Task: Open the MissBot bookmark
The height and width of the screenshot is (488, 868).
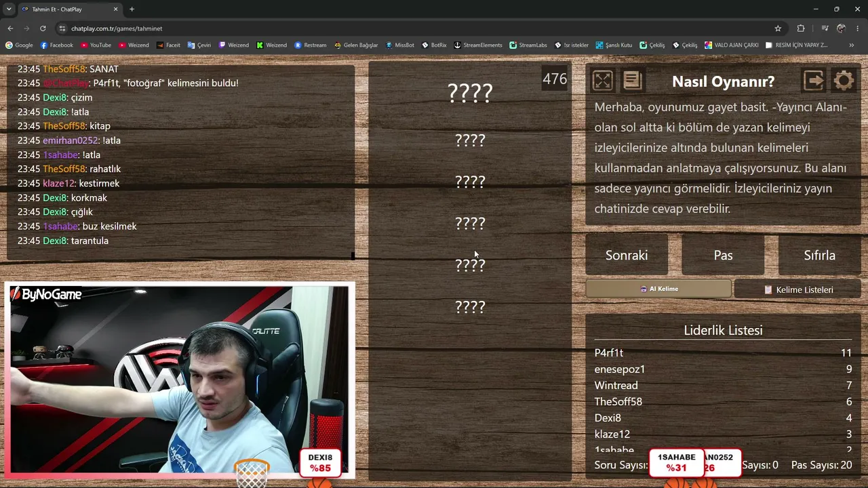Action: 400,45
